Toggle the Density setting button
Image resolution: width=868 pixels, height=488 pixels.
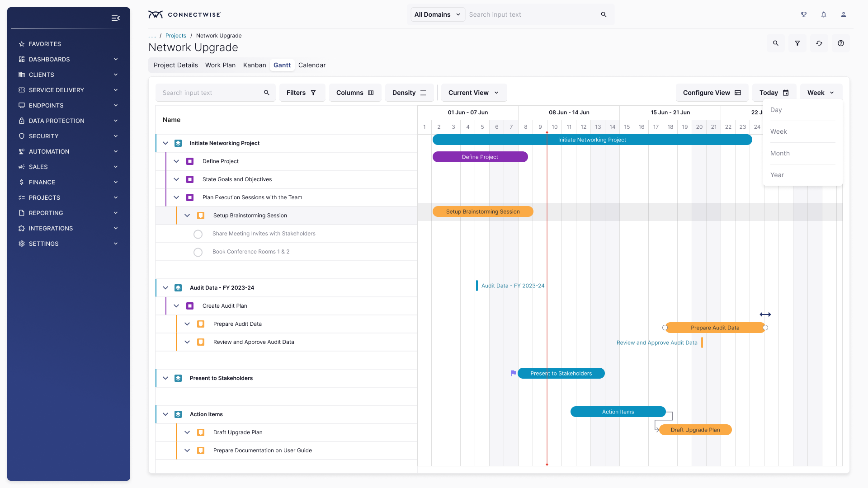409,93
